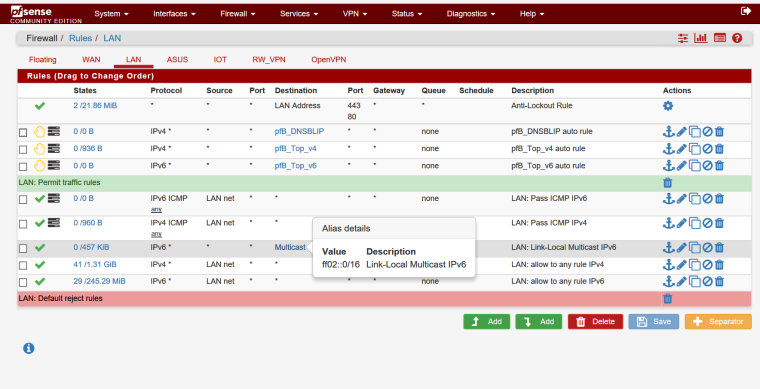This screenshot has width=760, height=389.
Task: Click anchor icon for pfB_DNSBLIP auto rule
Action: pyautogui.click(x=668, y=131)
